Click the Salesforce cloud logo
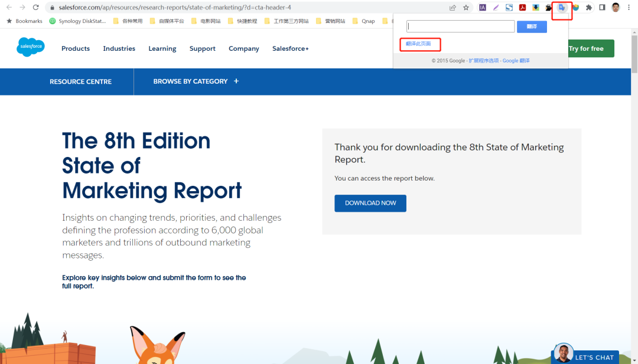Screen dimensions: 638x364 tap(31, 47)
